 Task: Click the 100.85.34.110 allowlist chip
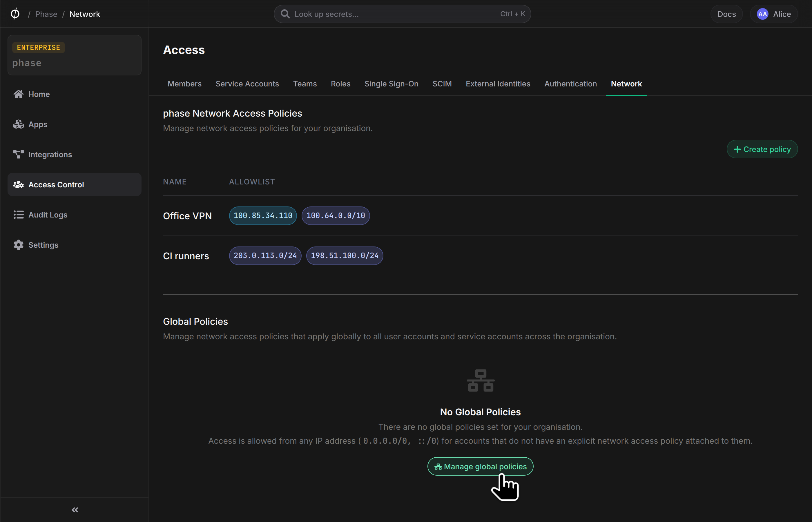coord(263,215)
